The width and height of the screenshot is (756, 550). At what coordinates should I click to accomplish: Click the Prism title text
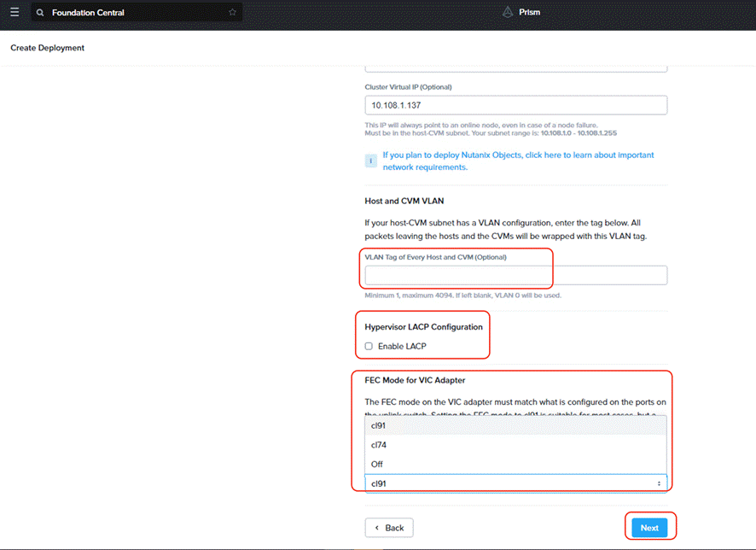(529, 12)
